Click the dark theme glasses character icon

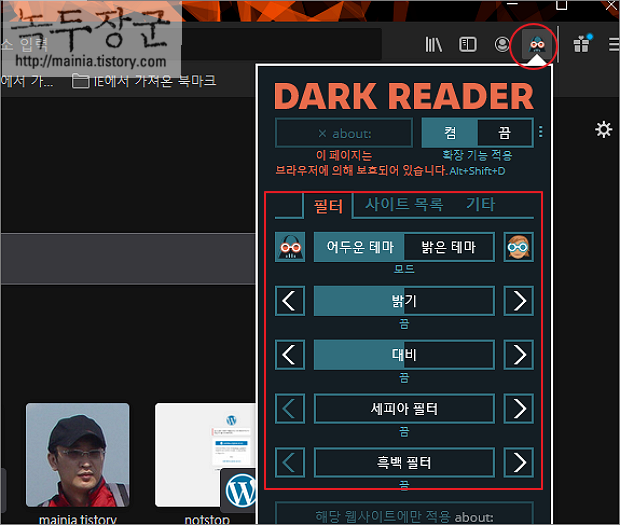(290, 247)
